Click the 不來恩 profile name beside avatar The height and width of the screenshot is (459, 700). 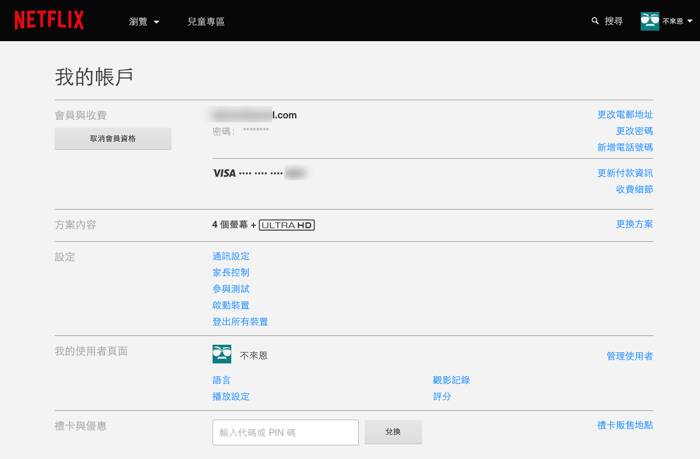coord(254,356)
